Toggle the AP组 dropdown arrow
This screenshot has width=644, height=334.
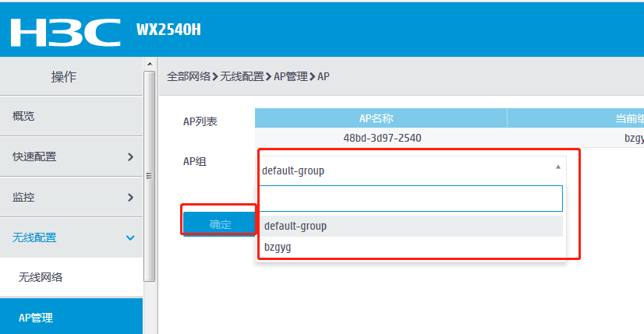pos(557,167)
